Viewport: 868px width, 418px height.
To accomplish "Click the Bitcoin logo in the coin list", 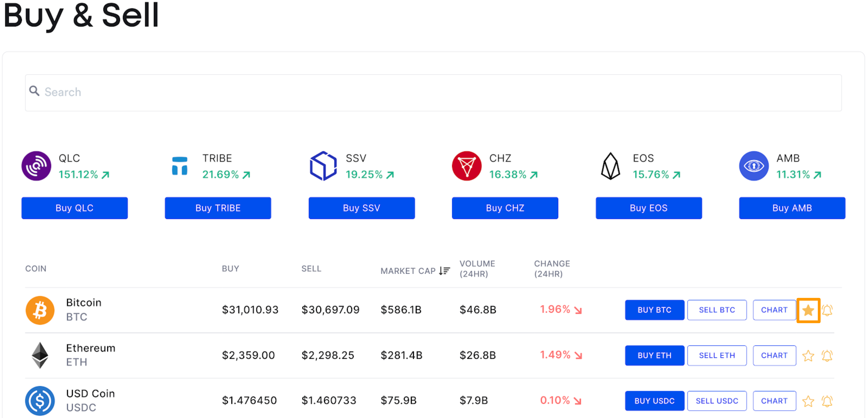I will tap(40, 310).
